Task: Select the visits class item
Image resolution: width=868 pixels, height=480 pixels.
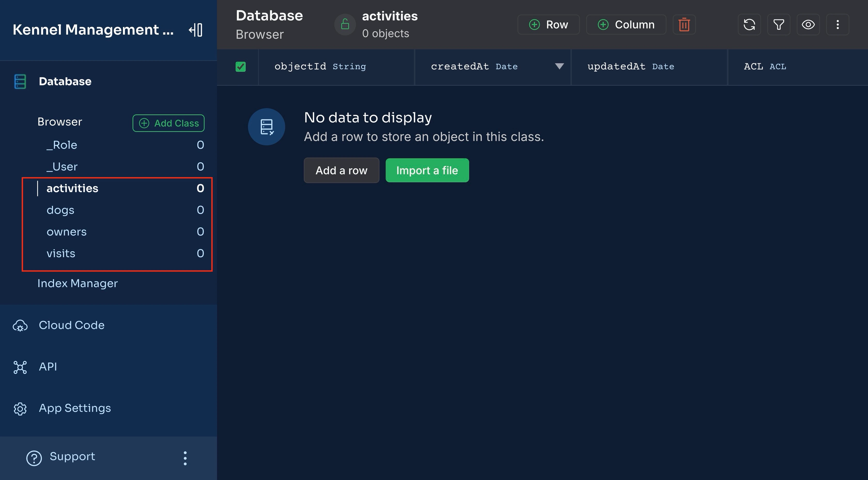Action: 61,253
